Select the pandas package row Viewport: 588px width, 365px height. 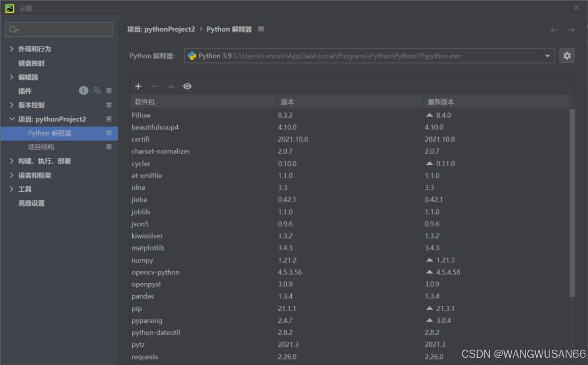(350, 296)
